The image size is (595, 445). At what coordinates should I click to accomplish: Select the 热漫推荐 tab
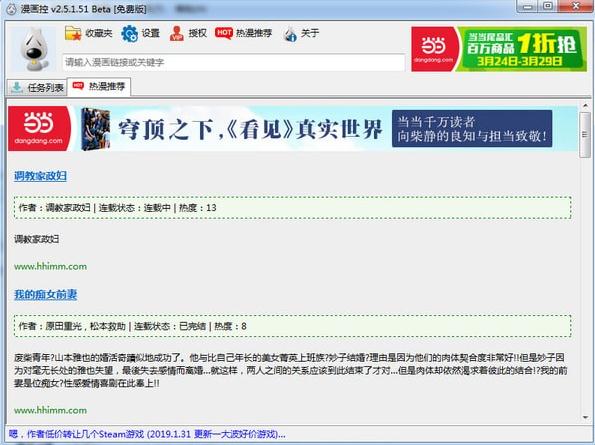coord(99,86)
